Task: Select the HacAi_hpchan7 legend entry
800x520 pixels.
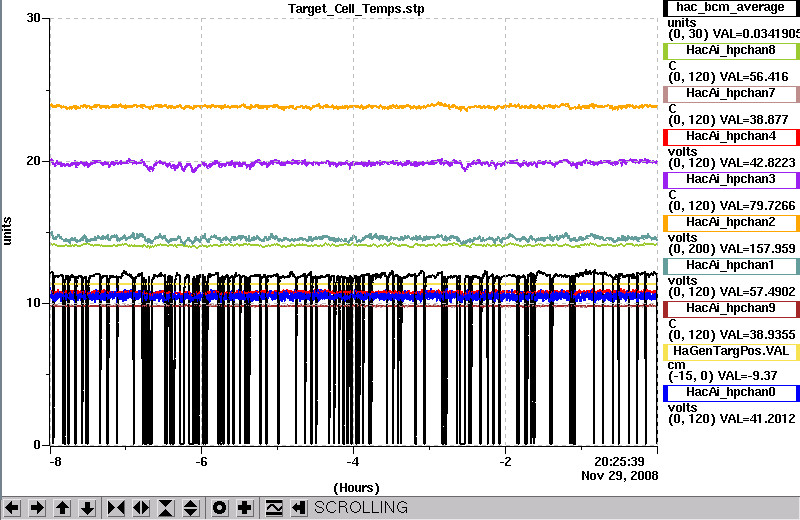Action: [731, 93]
